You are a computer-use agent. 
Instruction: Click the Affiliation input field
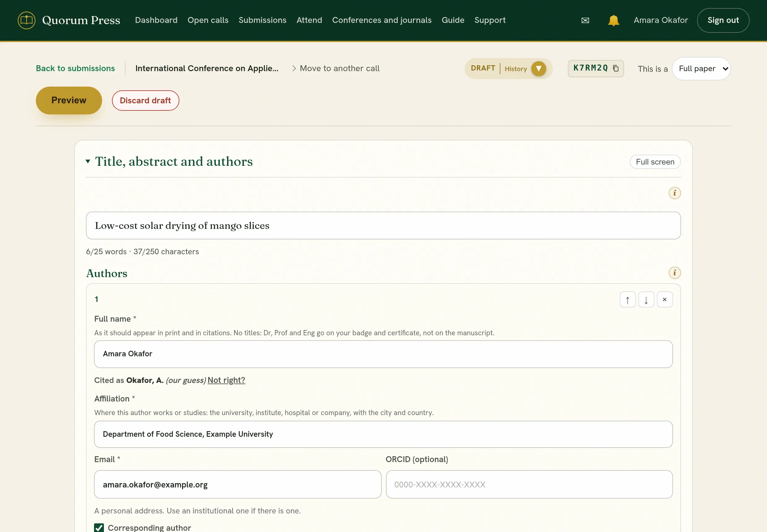click(383, 434)
